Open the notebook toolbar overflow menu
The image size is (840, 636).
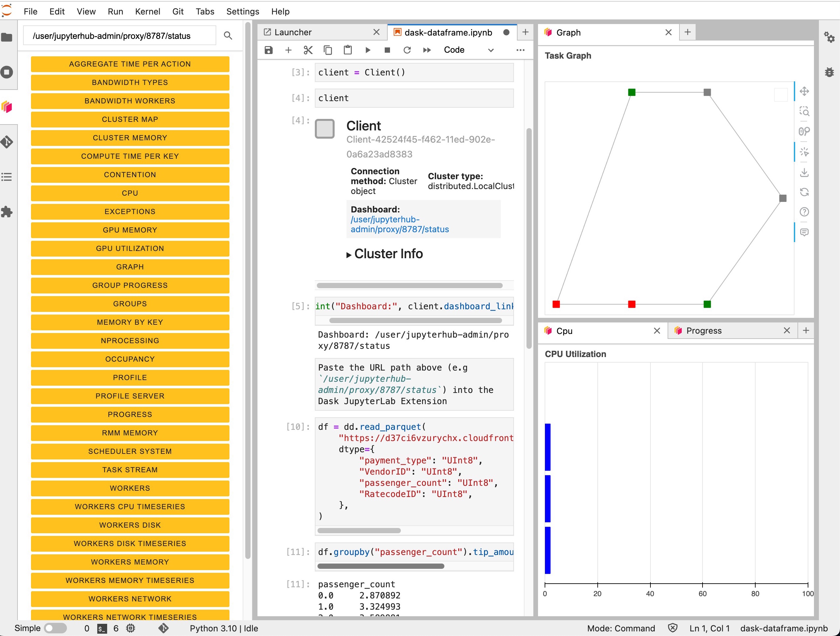click(x=520, y=50)
